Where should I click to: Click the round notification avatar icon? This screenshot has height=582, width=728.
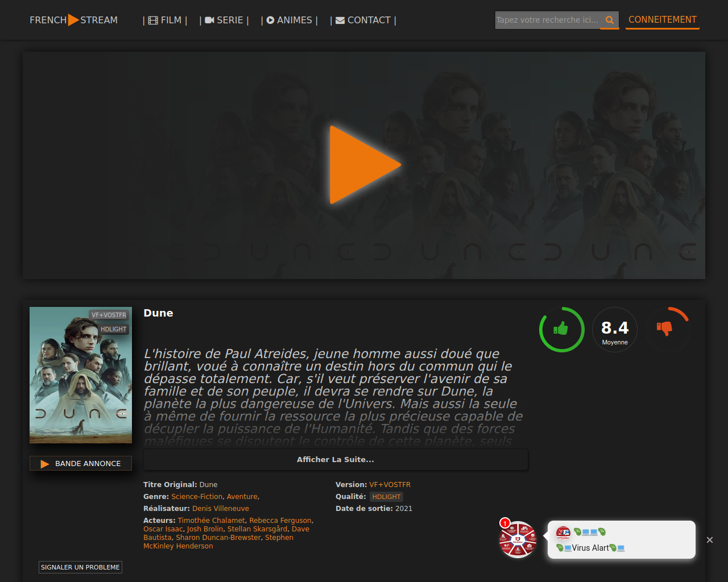518,539
